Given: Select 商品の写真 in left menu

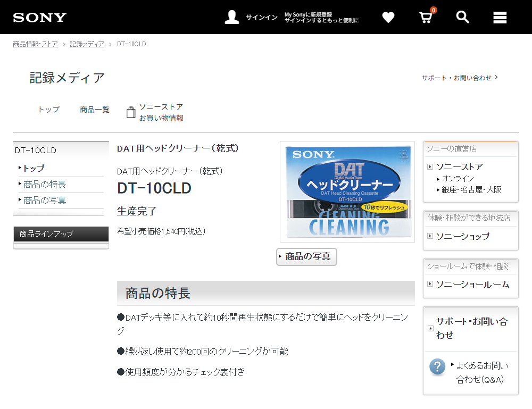Looking at the screenshot, I should (45, 201).
